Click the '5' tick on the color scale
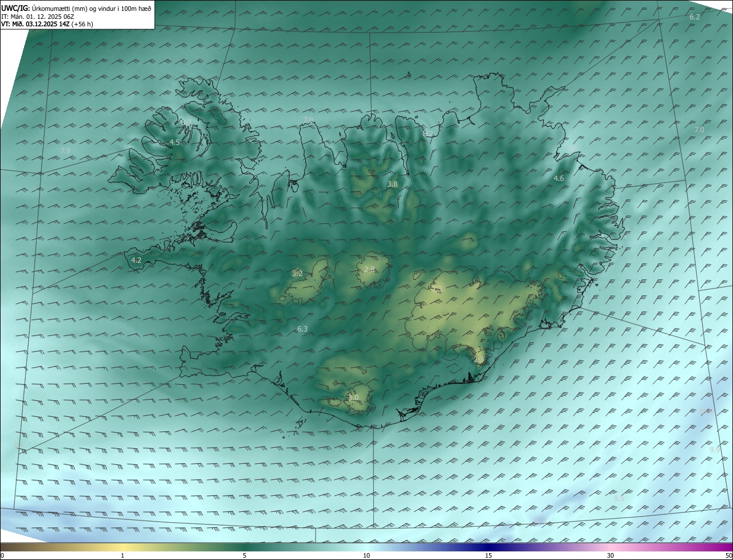 coord(245,555)
